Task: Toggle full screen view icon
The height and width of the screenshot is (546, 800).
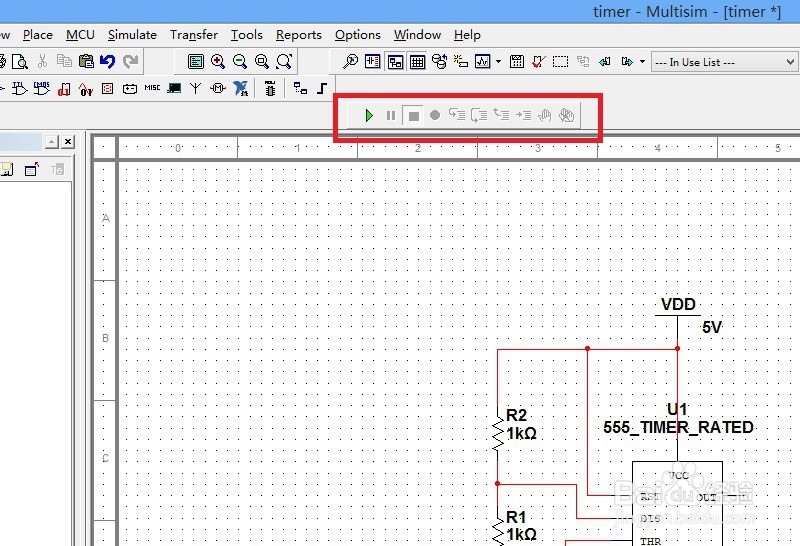Action: (x=195, y=62)
